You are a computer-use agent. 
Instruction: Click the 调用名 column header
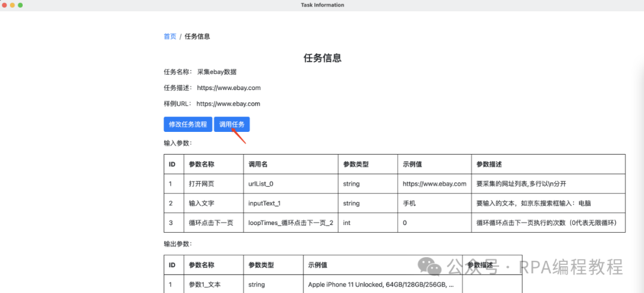pyautogui.click(x=291, y=164)
